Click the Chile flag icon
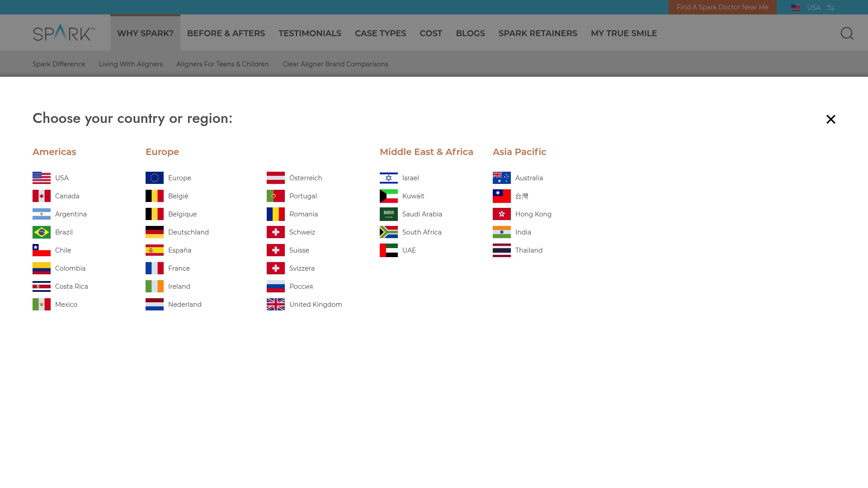 [x=42, y=250]
